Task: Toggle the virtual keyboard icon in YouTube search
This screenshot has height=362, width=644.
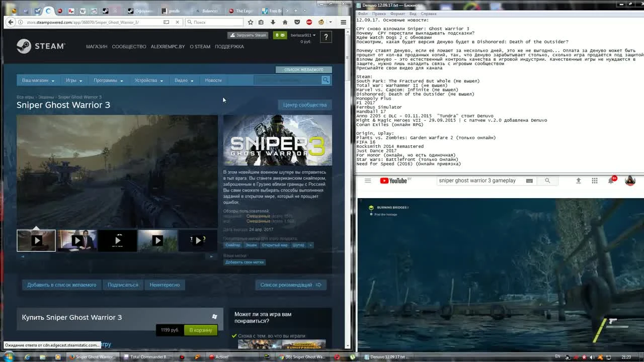Action: click(x=529, y=180)
